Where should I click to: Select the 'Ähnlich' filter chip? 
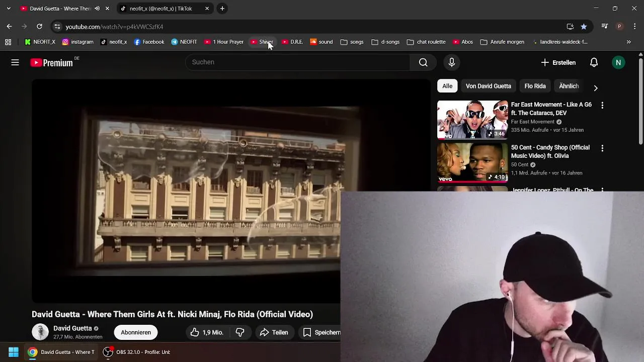click(569, 86)
